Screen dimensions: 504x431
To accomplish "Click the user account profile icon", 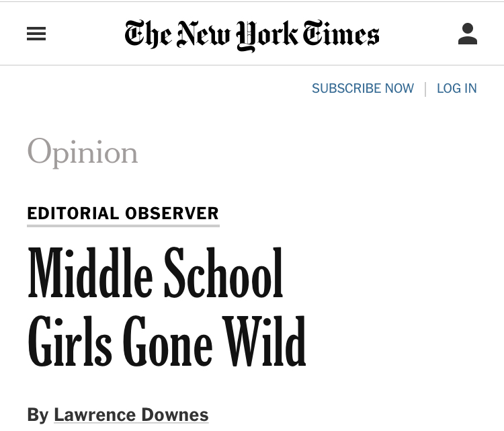I will pyautogui.click(x=467, y=34).
